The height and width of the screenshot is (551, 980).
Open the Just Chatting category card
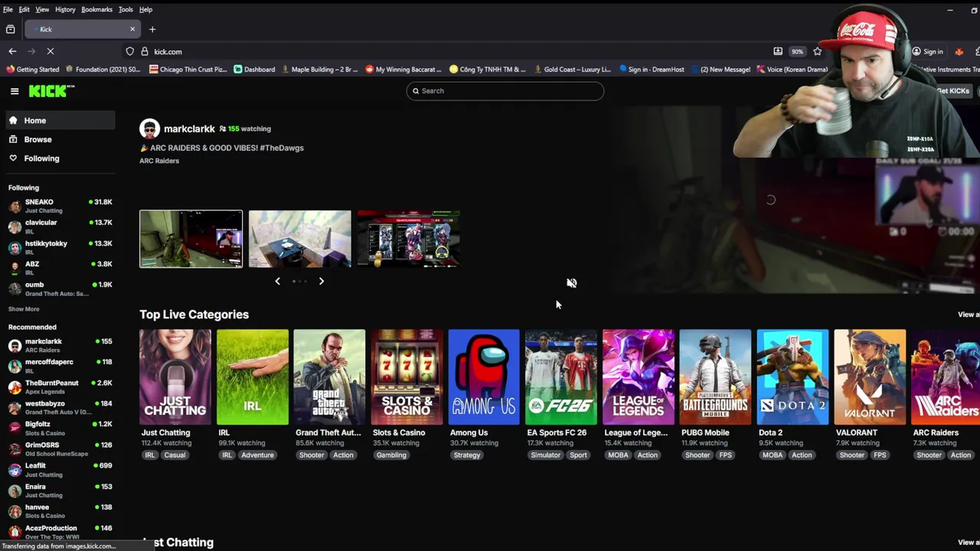(175, 377)
